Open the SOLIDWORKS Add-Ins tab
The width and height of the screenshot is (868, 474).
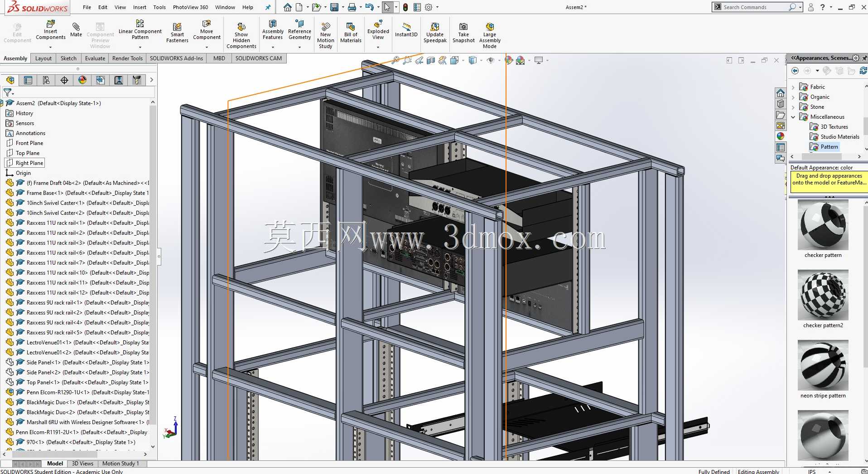click(176, 58)
